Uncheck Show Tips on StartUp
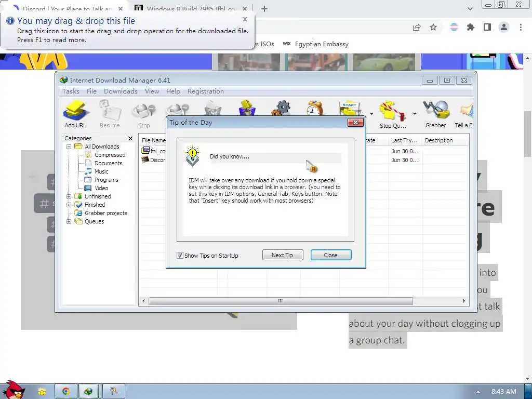The image size is (532, 399). click(180, 256)
